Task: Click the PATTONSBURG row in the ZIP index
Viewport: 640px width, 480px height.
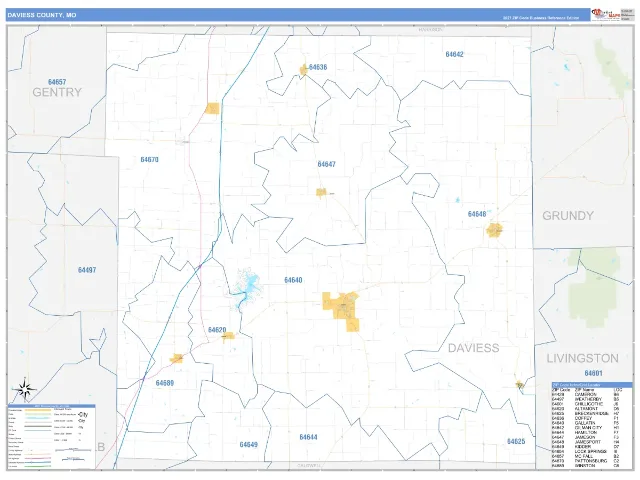Action: click(x=586, y=461)
